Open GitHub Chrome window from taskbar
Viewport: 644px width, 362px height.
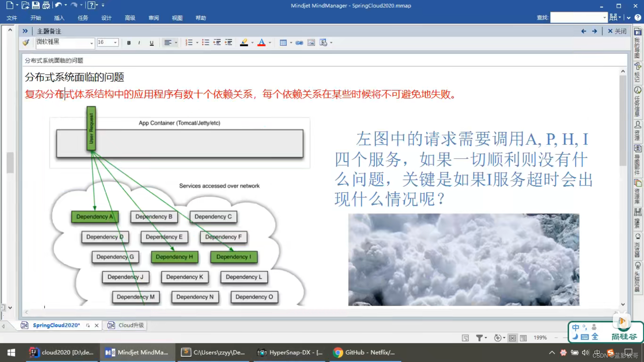pos(365,352)
